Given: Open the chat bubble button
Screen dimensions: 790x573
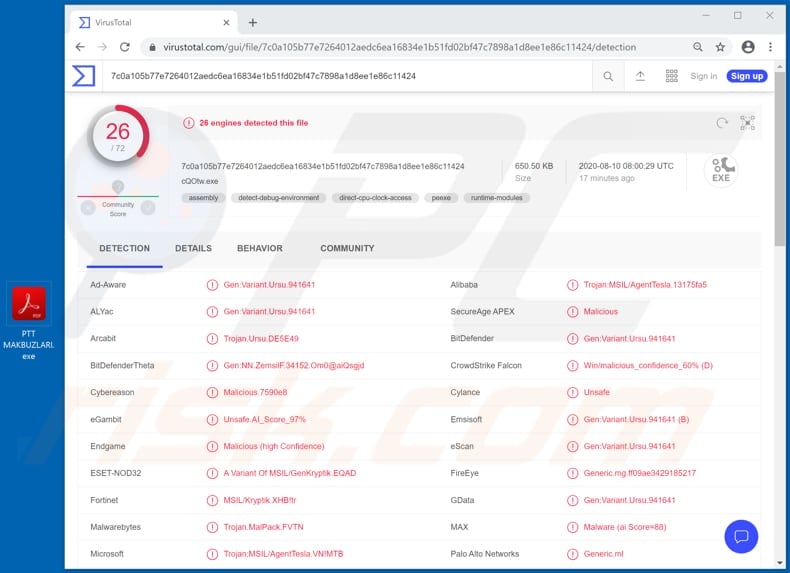Looking at the screenshot, I should point(741,536).
